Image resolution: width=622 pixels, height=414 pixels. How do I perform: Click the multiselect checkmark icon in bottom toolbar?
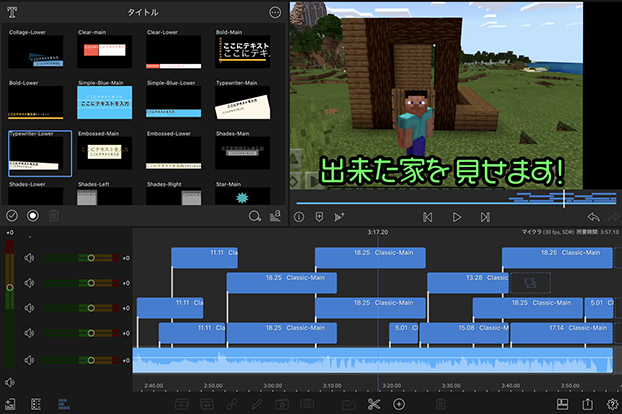[349, 404]
